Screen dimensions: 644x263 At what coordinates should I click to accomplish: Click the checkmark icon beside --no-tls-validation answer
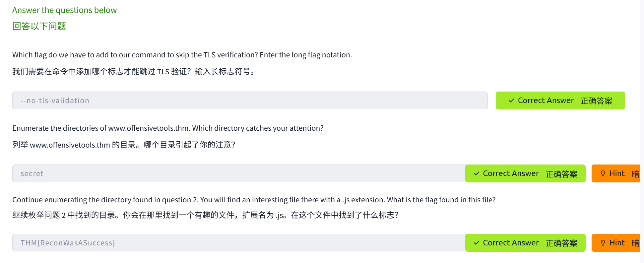511,100
